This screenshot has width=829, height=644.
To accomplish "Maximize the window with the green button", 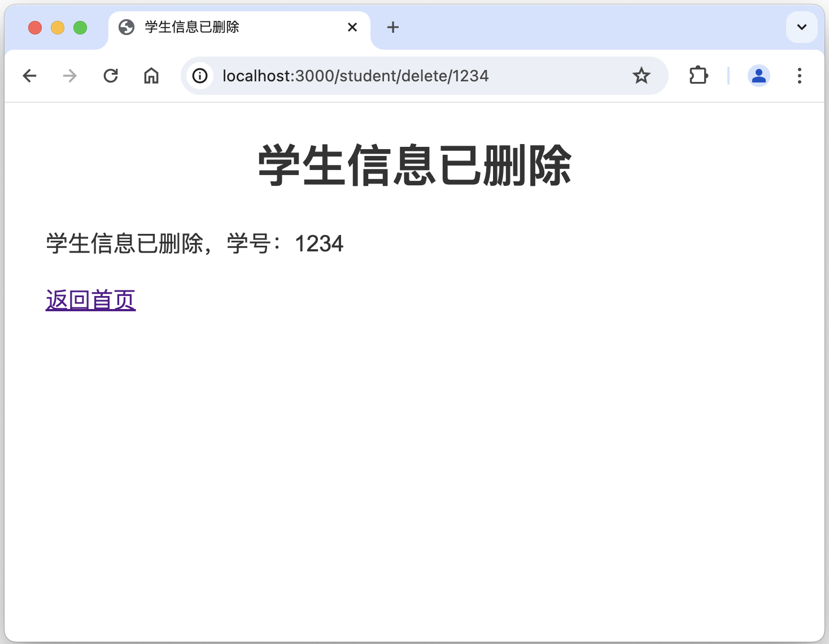I will click(80, 28).
